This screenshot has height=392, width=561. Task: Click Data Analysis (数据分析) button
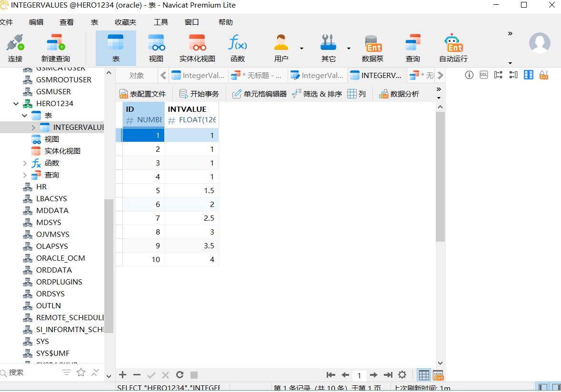(399, 94)
